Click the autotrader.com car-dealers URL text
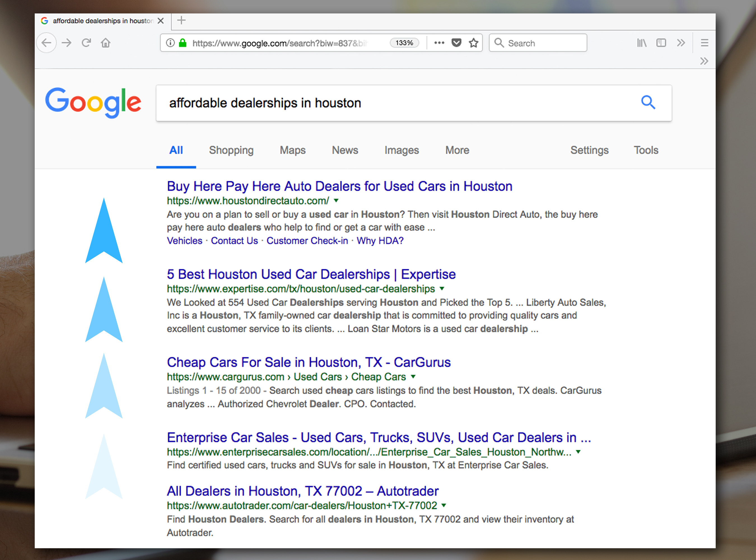Screen dimensions: 756x560 point(302,505)
